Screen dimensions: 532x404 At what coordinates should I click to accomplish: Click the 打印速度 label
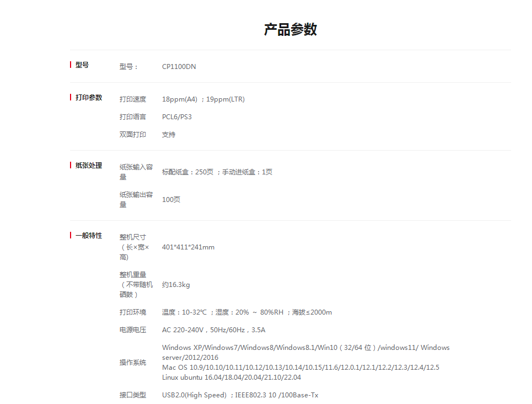133,99
